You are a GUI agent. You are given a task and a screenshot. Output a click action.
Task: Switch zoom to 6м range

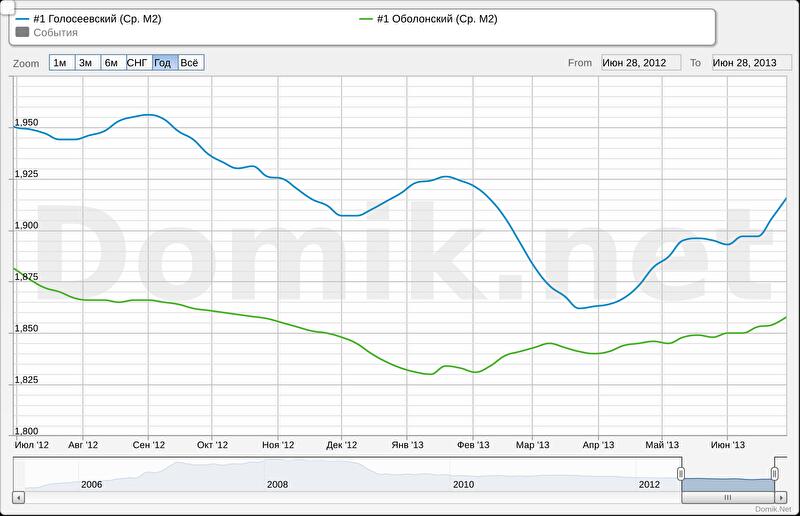click(x=112, y=63)
